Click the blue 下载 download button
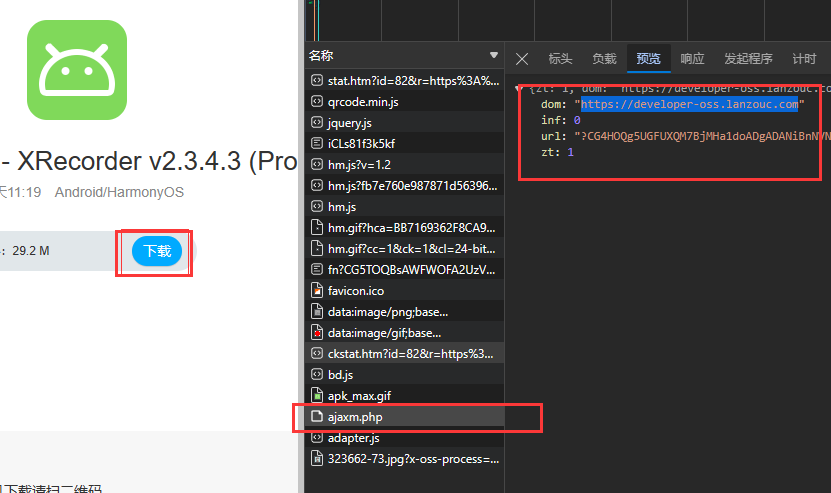 coord(157,251)
